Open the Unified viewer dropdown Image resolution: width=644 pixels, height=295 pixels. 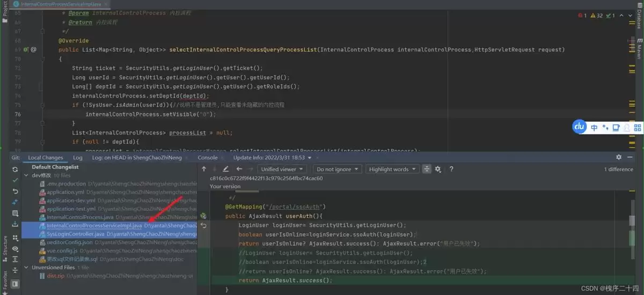(x=282, y=169)
